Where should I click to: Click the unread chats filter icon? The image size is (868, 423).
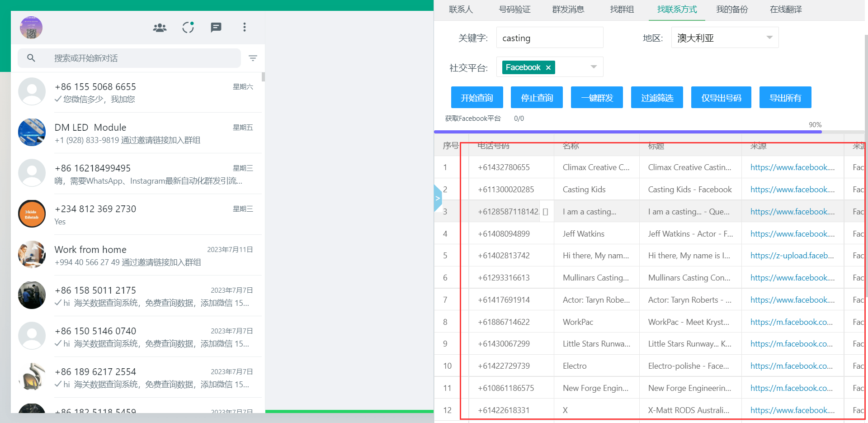(x=253, y=58)
